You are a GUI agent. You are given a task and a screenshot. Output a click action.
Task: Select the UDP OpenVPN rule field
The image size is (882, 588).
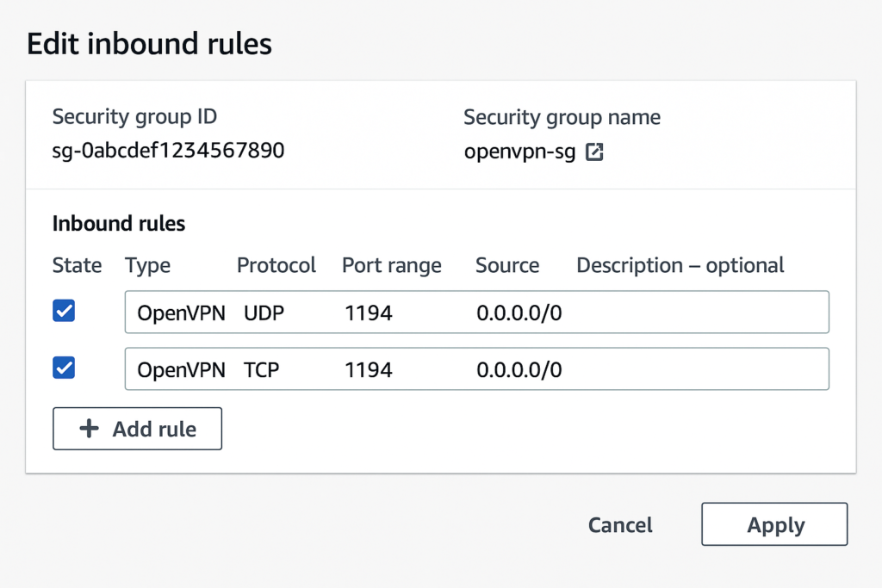tap(477, 312)
